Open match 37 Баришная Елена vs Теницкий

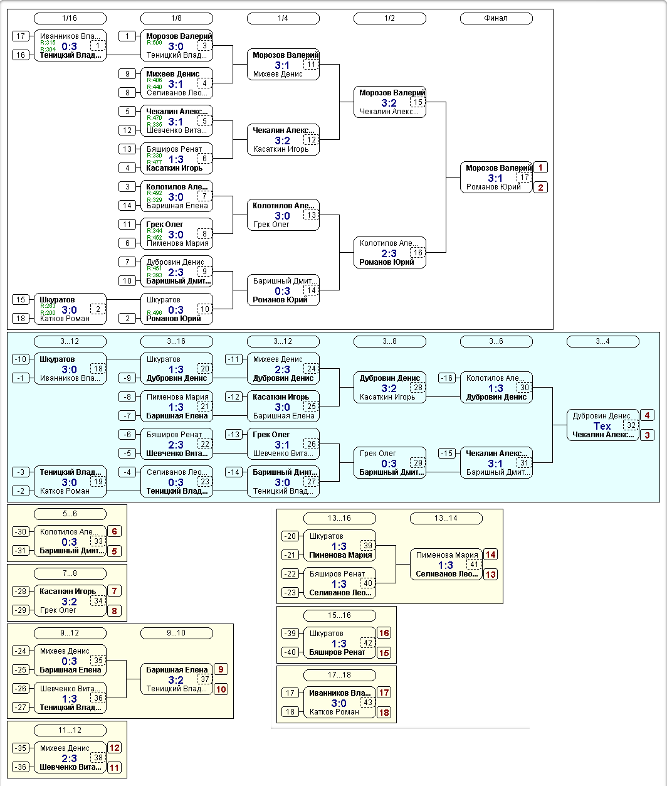[x=176, y=679]
